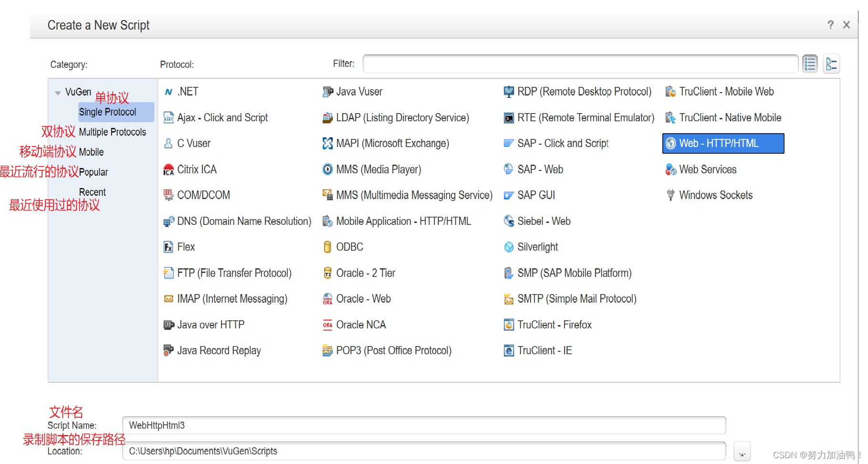Choose Ajax - Click and Script icon
The width and height of the screenshot is (868, 464).
[168, 117]
